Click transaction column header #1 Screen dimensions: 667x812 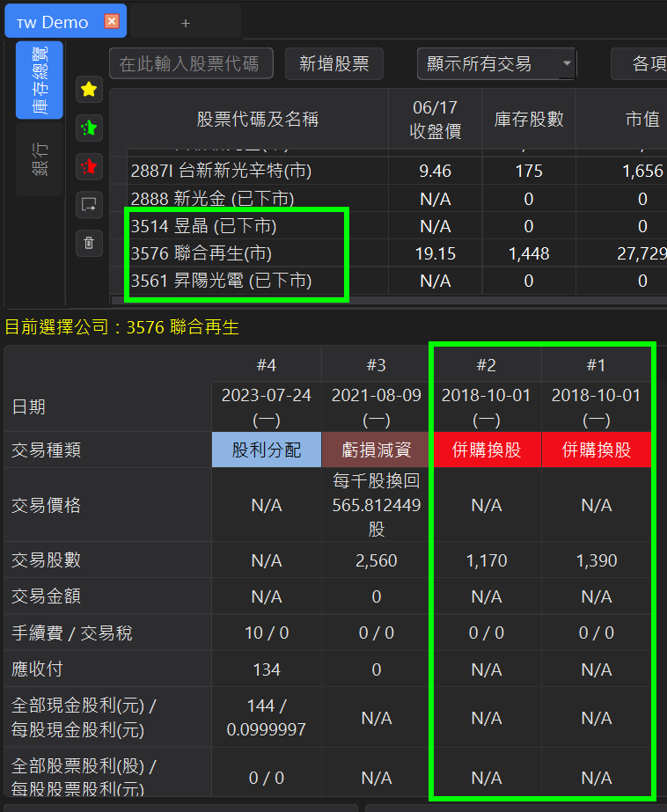pos(596,365)
